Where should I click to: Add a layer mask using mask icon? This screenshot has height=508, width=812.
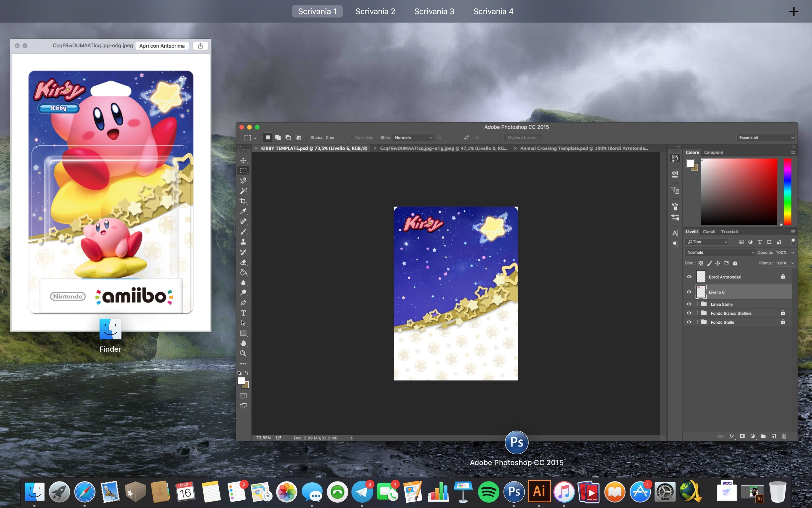742,436
